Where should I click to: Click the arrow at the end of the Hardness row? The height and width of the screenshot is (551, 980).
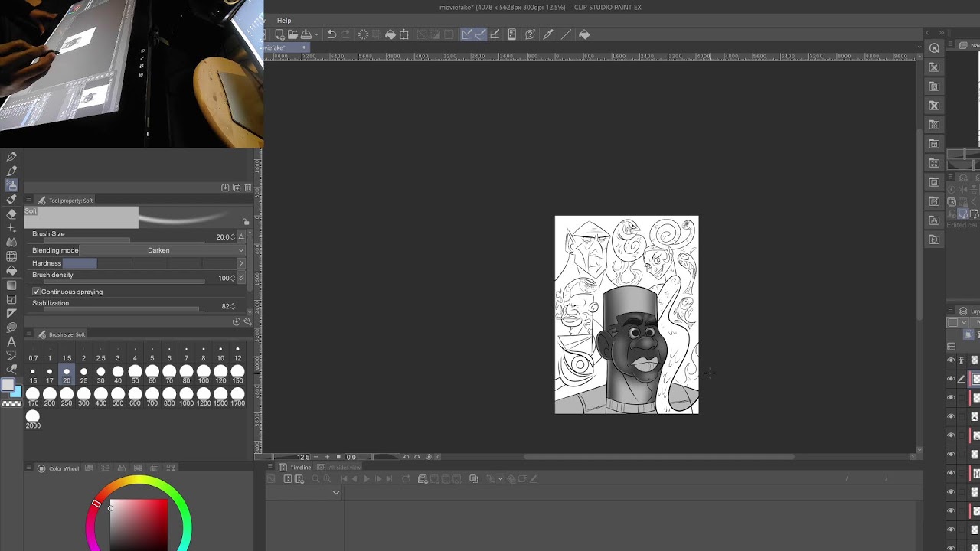[241, 263]
